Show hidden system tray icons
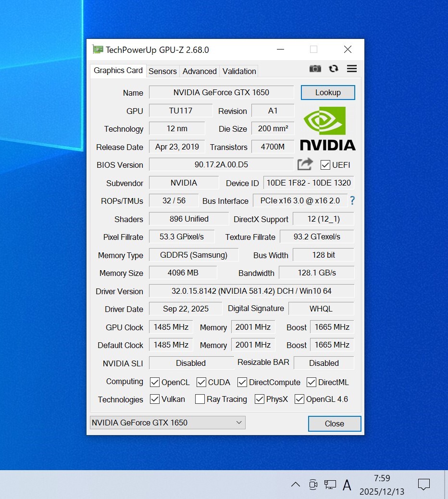Viewport: 448px width, 499px height. click(296, 485)
